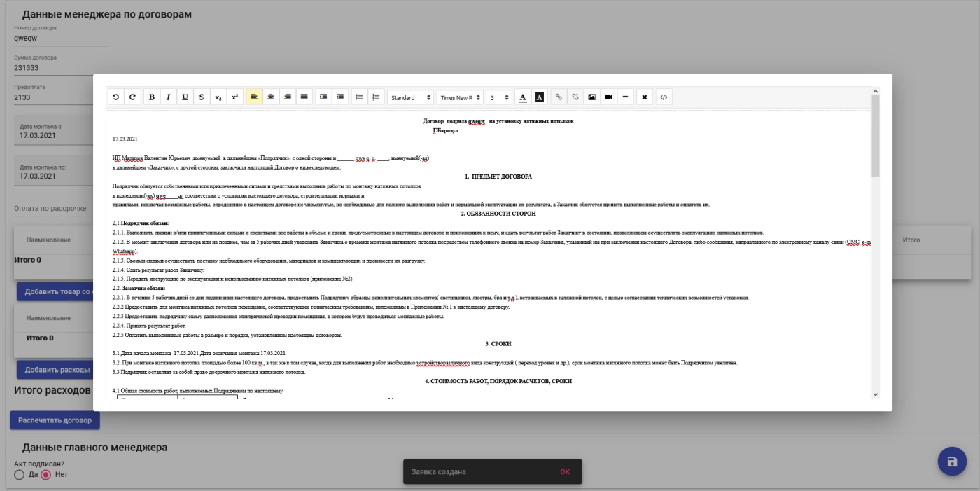Open the source code view
980x491 pixels.
[664, 97]
